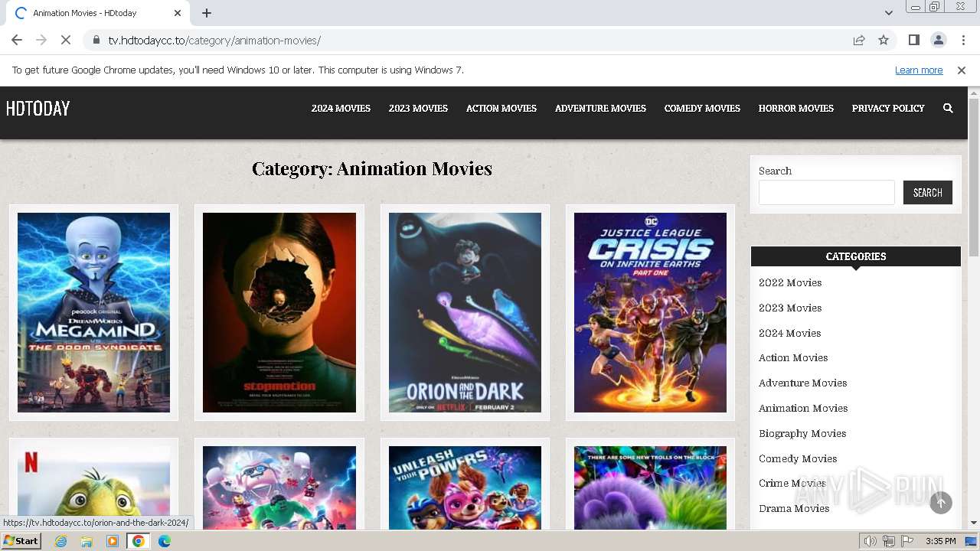Click the SEARCH button
Image resolution: width=980 pixels, height=551 pixels.
(928, 192)
